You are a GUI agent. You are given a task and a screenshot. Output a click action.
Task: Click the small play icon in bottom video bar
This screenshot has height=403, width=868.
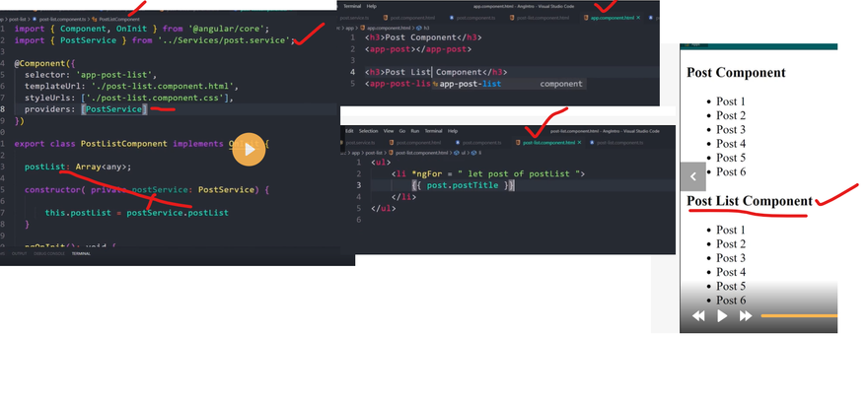coord(722,316)
